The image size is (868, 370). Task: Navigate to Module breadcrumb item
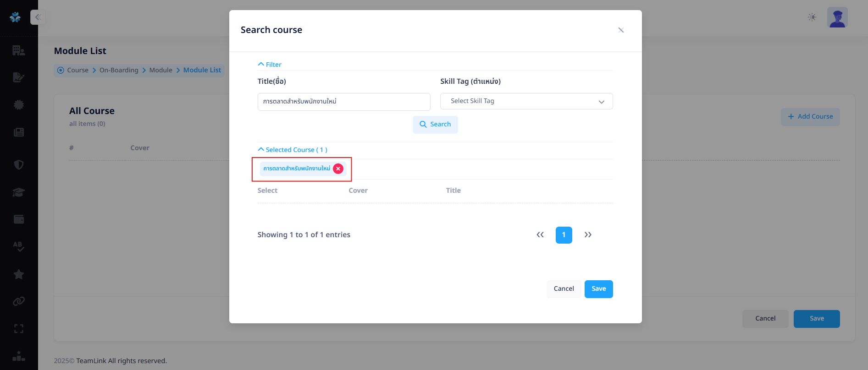(160, 70)
